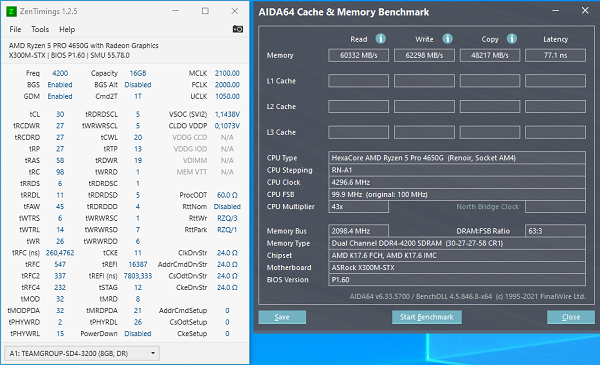Viewport: 600px width, 365px height.
Task: Click the MCLK value 2100.00
Action: point(227,73)
